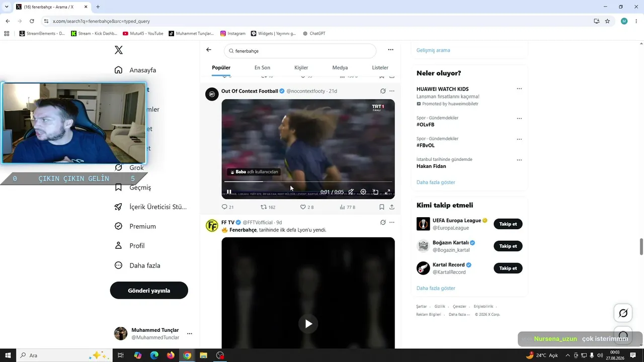Bookmark this page with the star icon

[607, 21]
